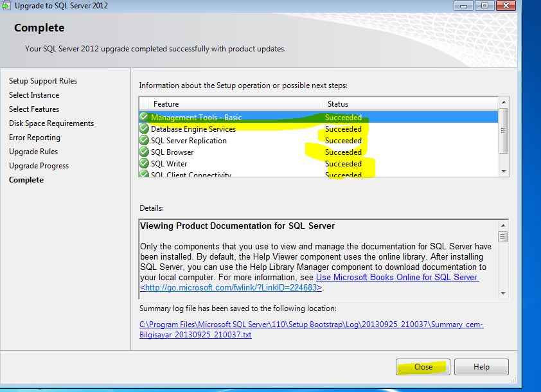541x392 pixels.
Task: Select the Management Tools - Basic row
Action: coord(318,118)
